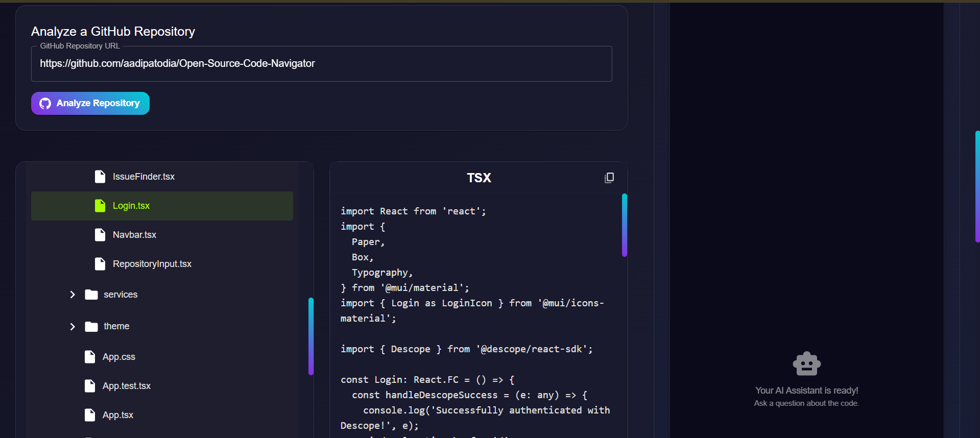Click 'Analyze a GitHub Repository' heading

(113, 32)
